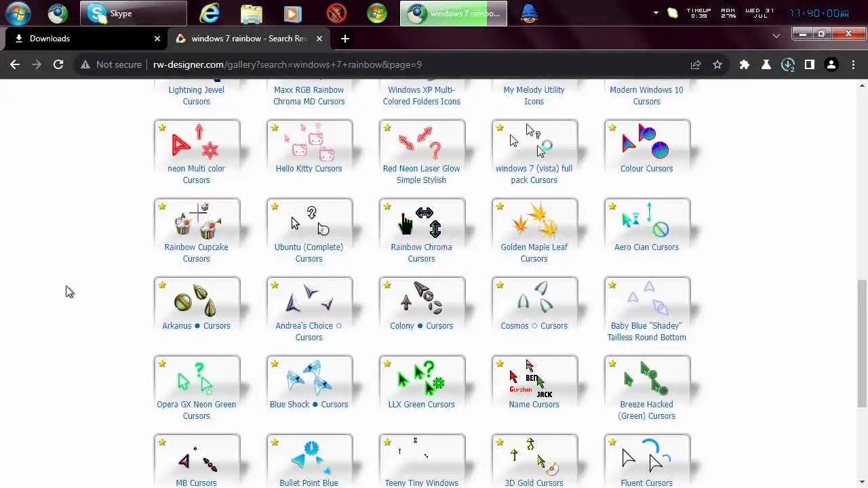Click Baby Blue Shadey Tailless Round Bottom link
This screenshot has width=868, height=488.
646,331
